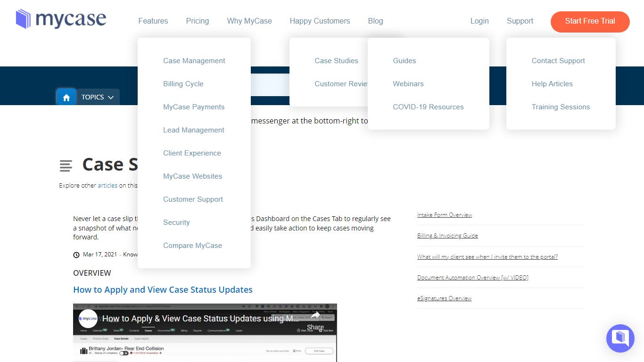Open COVID-19 Resources entry
Screen dimensions: 644x362
click(x=428, y=107)
